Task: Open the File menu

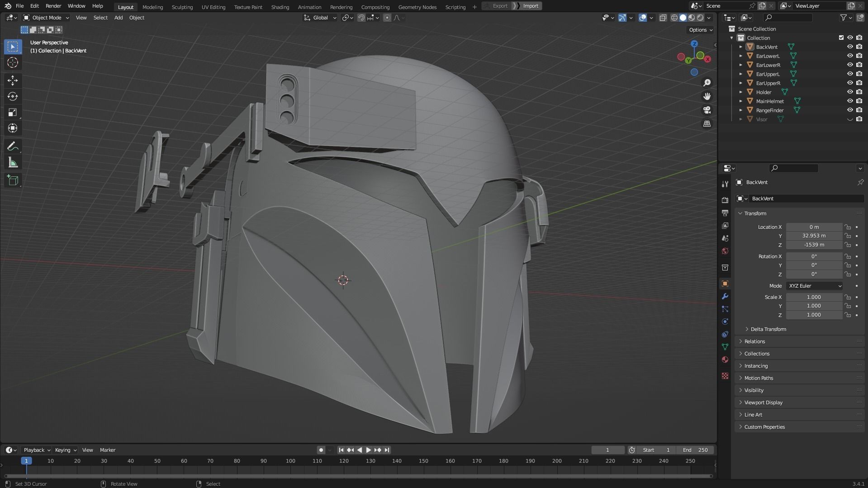Action: [19, 6]
